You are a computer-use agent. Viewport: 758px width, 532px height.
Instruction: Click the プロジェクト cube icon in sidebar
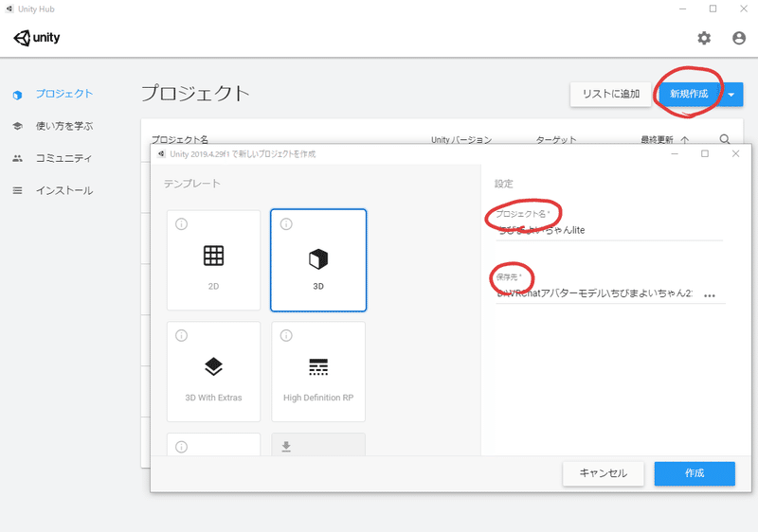click(17, 95)
